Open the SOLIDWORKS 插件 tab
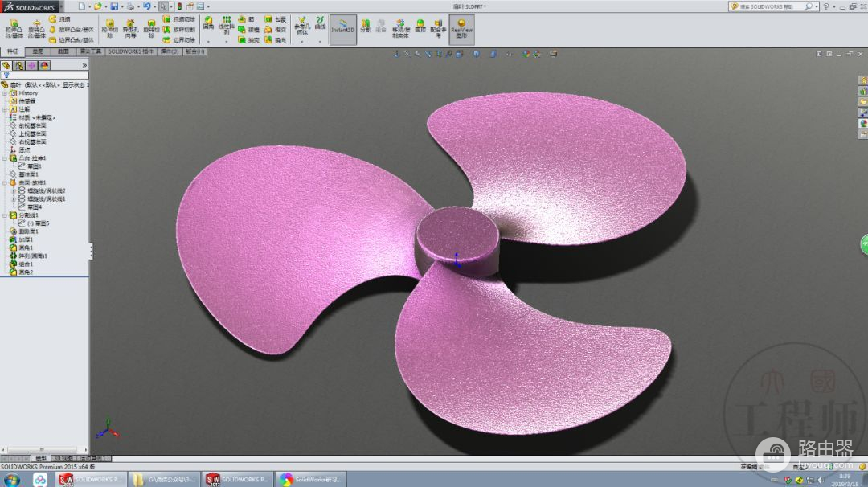868x487 pixels. pyautogui.click(x=131, y=51)
